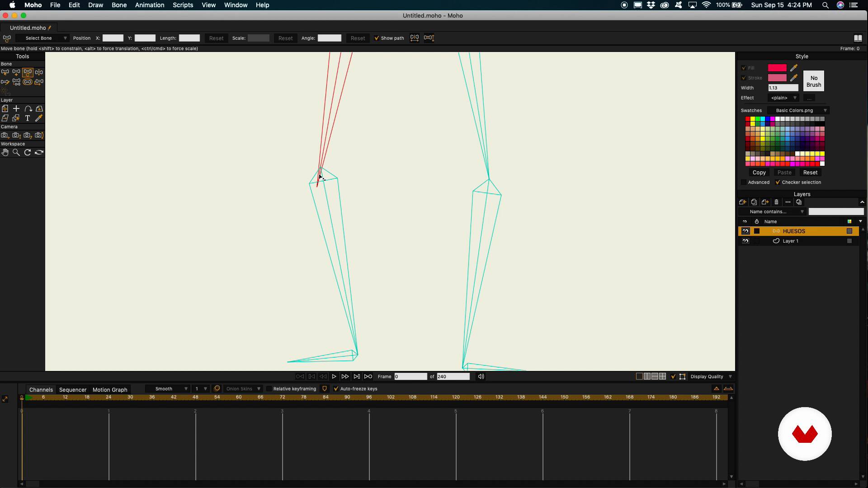Select the Bone Strength tool
The width and height of the screenshot is (868, 488).
click(x=28, y=82)
